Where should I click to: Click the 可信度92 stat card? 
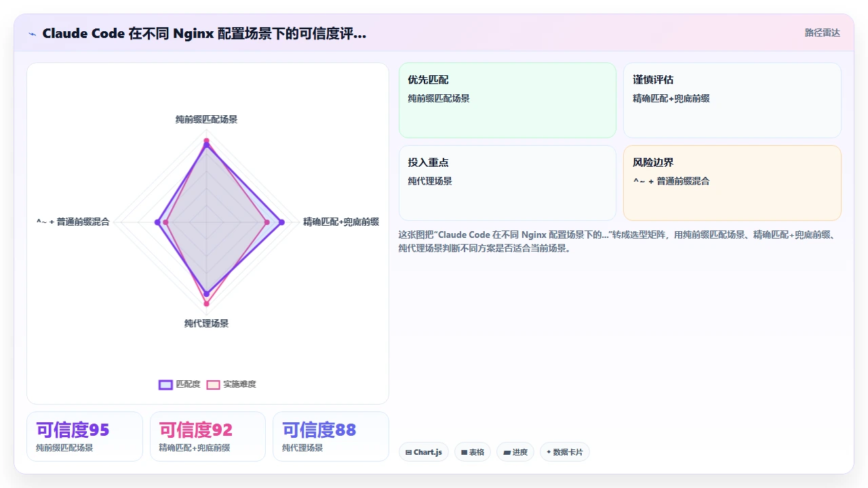point(208,436)
